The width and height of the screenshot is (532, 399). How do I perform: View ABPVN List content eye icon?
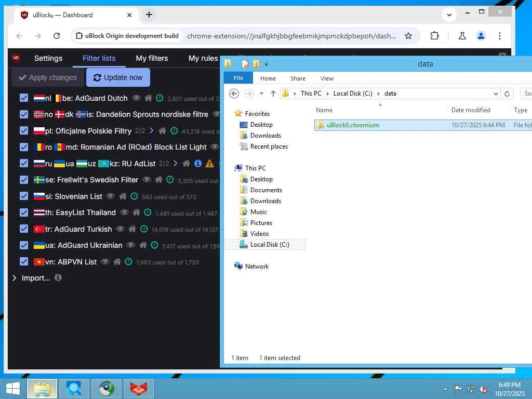(105, 262)
